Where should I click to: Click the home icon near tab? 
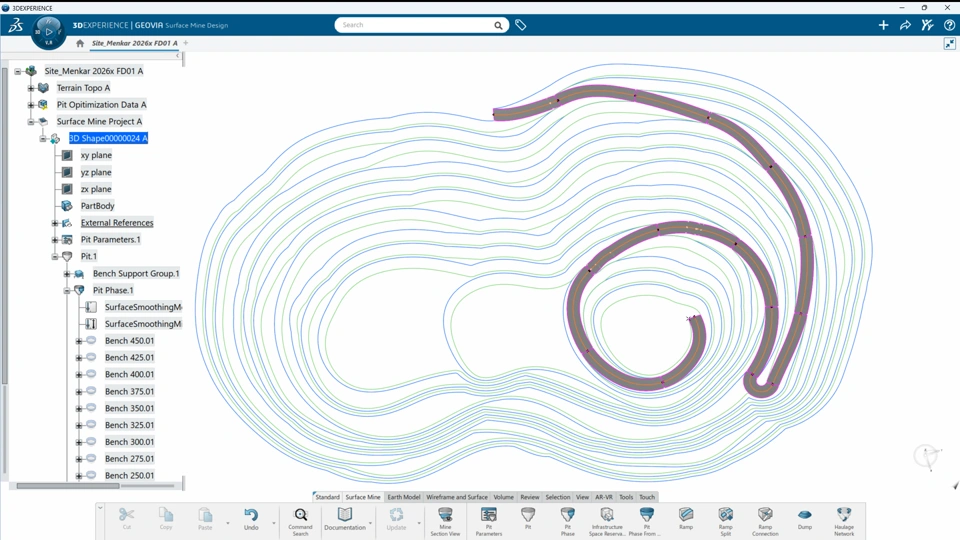point(80,43)
